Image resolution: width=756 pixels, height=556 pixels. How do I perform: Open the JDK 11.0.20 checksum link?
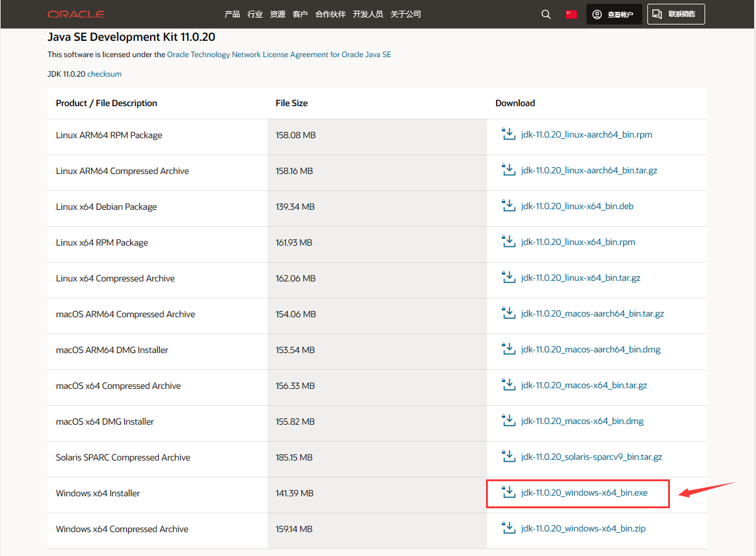[x=104, y=74]
